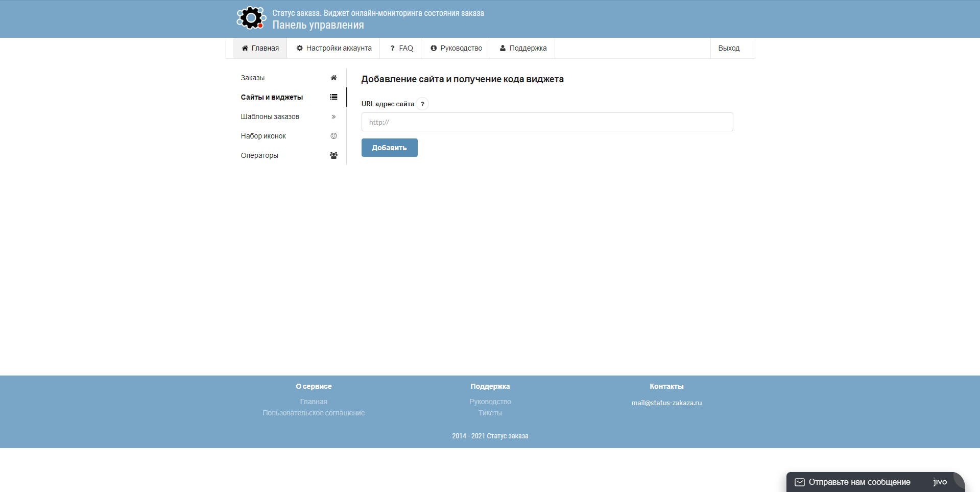
Task: Click the 2014 - 2021 Статус заказа copyright text
Action: click(490, 436)
